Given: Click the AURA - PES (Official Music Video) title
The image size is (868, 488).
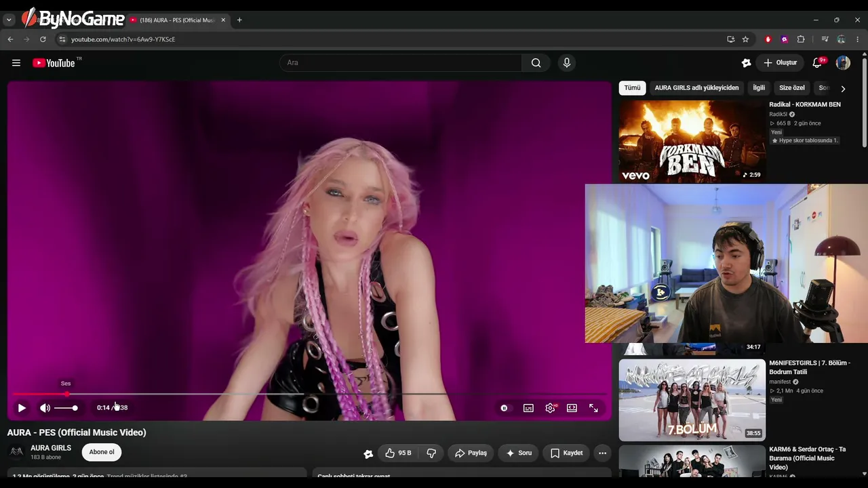Looking at the screenshot, I should click(x=77, y=432).
